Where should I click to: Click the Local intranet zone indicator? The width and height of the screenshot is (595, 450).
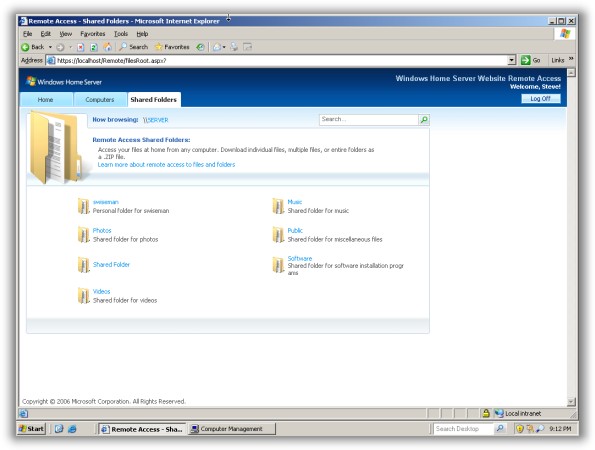point(518,414)
